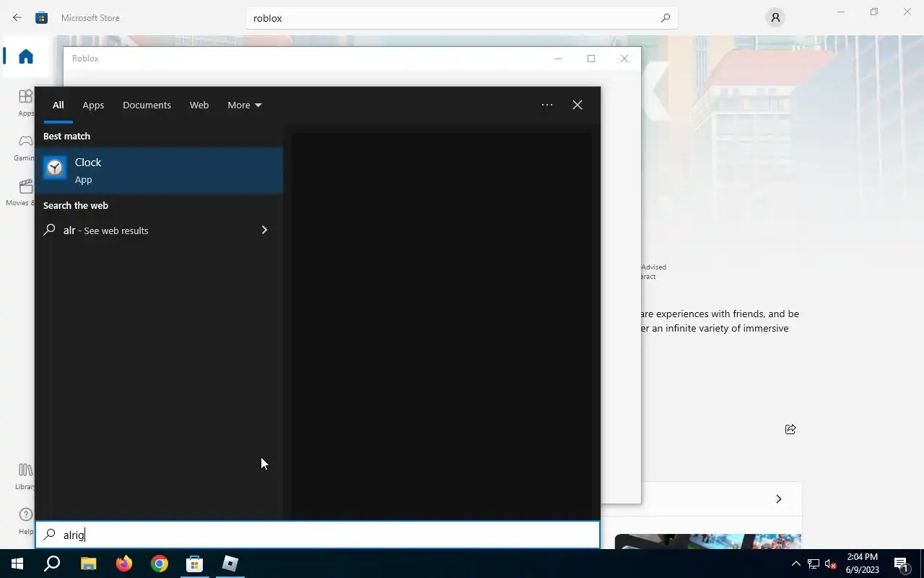The height and width of the screenshot is (578, 924).
Task: Launch Firefox from taskbar
Action: pyautogui.click(x=123, y=564)
